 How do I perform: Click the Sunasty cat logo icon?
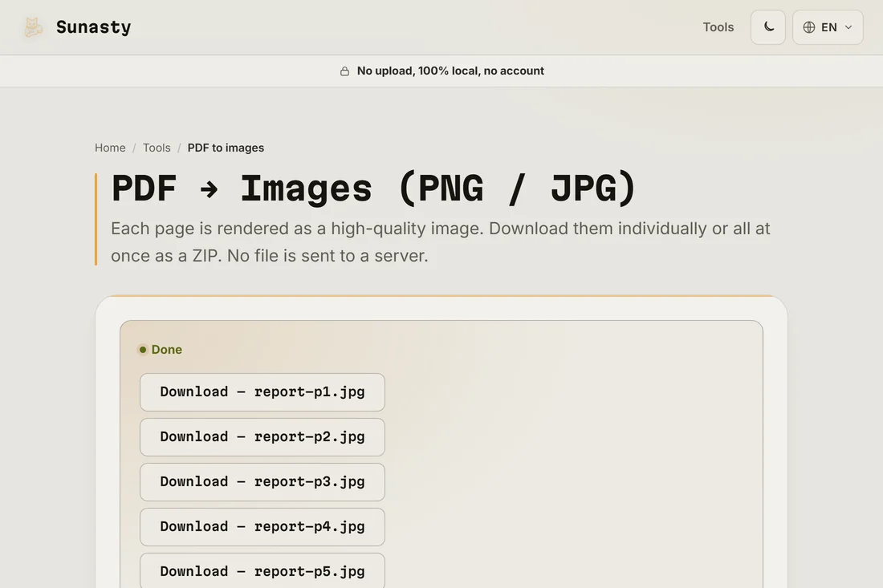coord(33,27)
